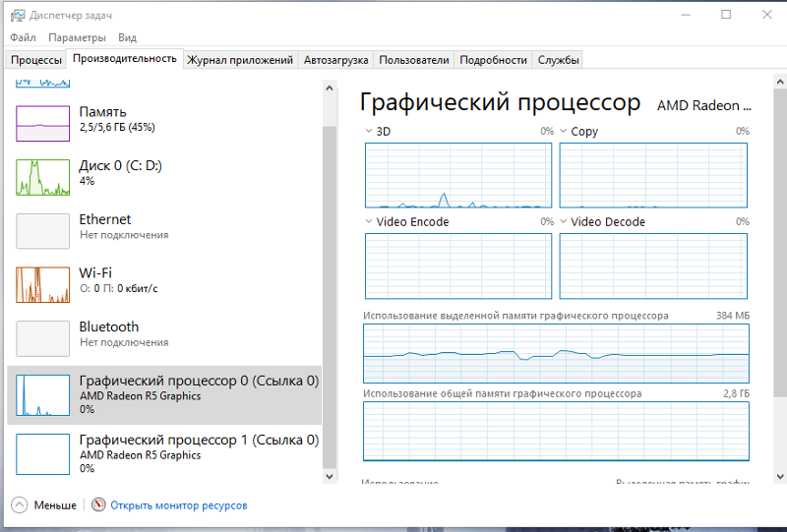Open the 'Открыть монитор ресурсов' link
This screenshot has width=787, height=532.
click(x=178, y=505)
